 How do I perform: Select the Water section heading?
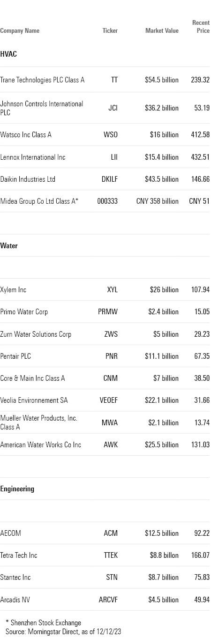pos(9,246)
